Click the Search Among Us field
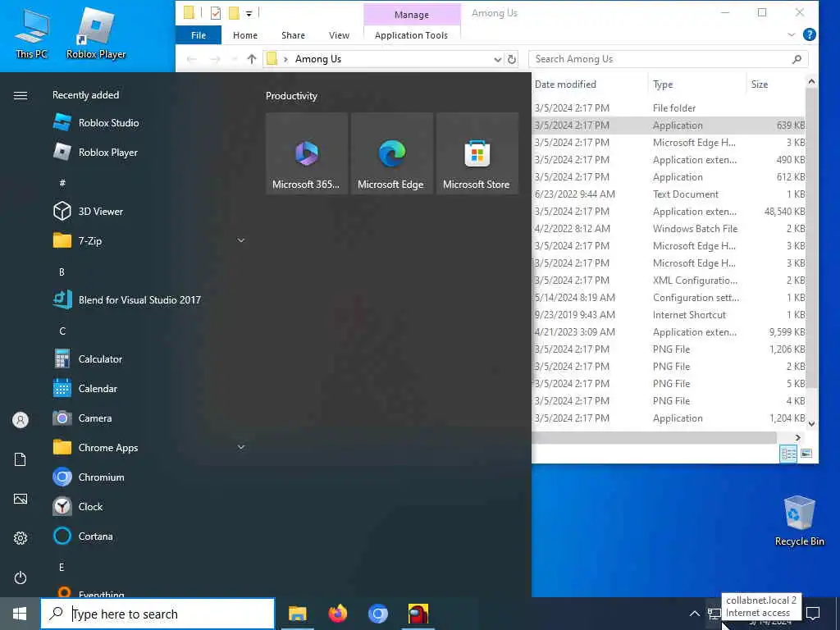The image size is (840, 630). (x=668, y=59)
